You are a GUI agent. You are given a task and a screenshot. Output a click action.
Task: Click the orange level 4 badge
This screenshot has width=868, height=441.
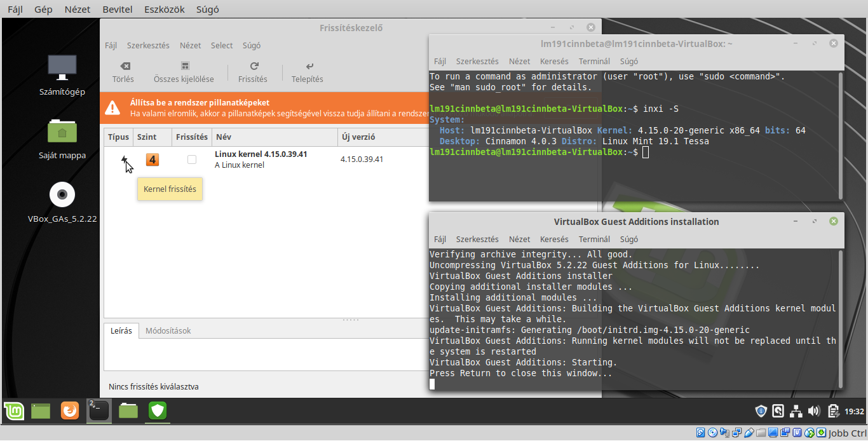[x=153, y=159]
